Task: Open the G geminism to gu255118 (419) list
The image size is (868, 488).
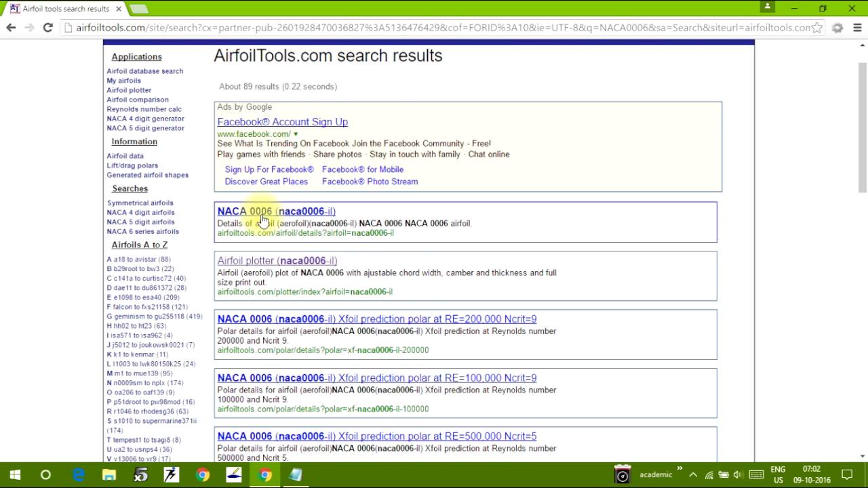Action: pos(154,317)
